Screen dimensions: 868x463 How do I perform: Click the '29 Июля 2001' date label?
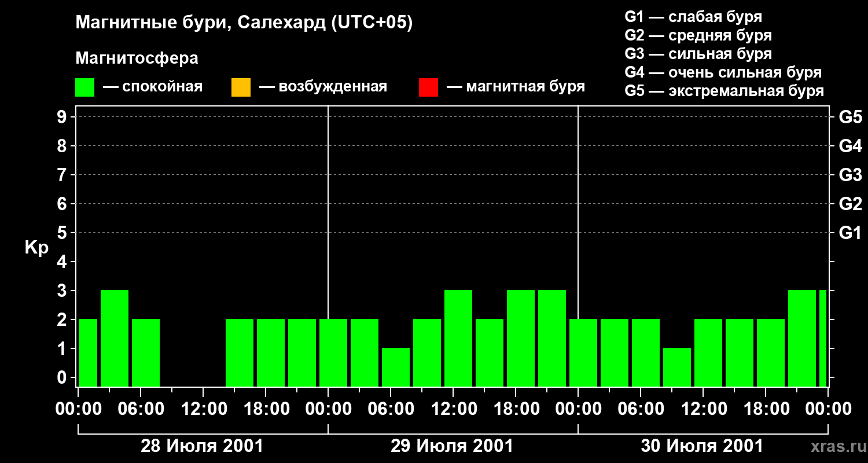(x=452, y=446)
